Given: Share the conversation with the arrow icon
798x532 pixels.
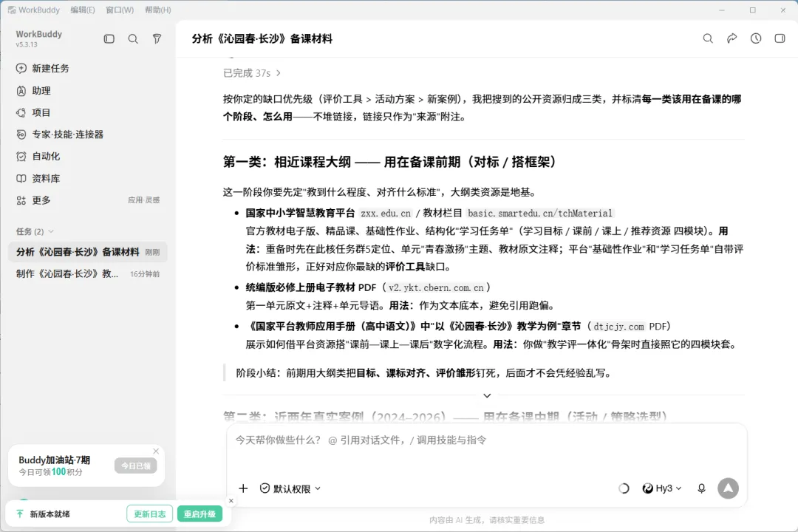Looking at the screenshot, I should click(x=731, y=38).
